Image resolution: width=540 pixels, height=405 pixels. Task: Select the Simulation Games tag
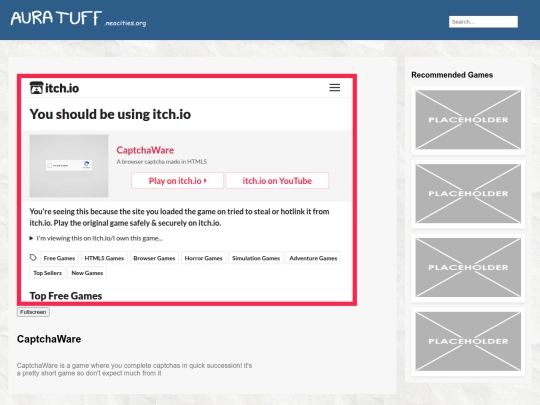click(256, 258)
